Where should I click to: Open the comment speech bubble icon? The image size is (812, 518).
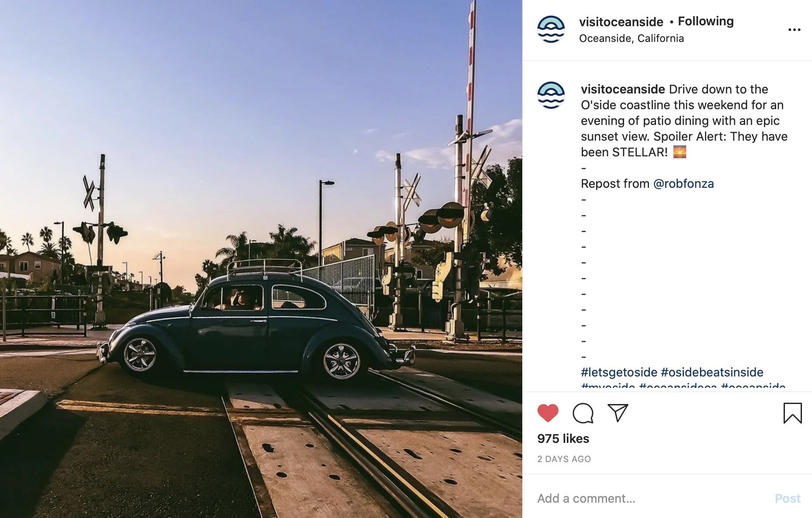click(583, 413)
